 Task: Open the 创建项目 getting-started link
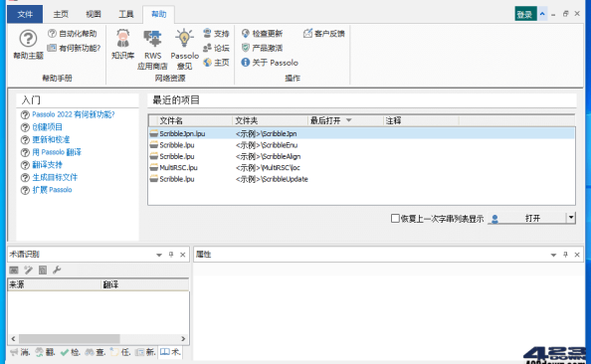(47, 127)
